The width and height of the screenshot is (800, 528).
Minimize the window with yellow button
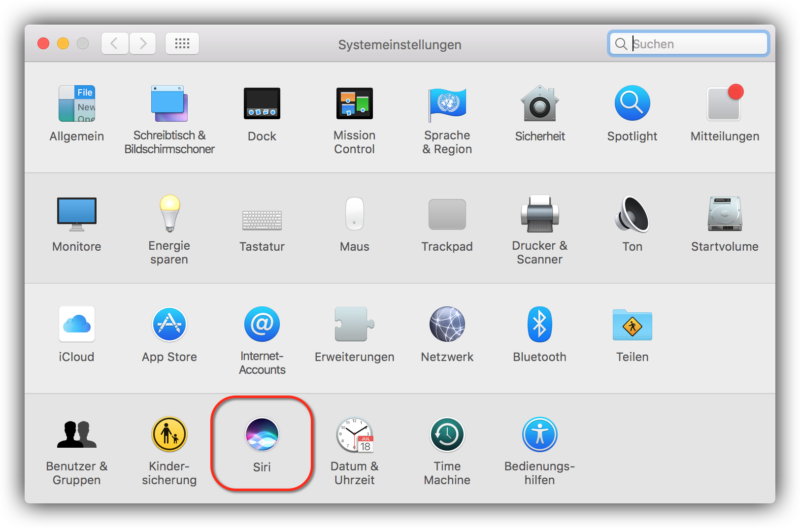(x=63, y=43)
